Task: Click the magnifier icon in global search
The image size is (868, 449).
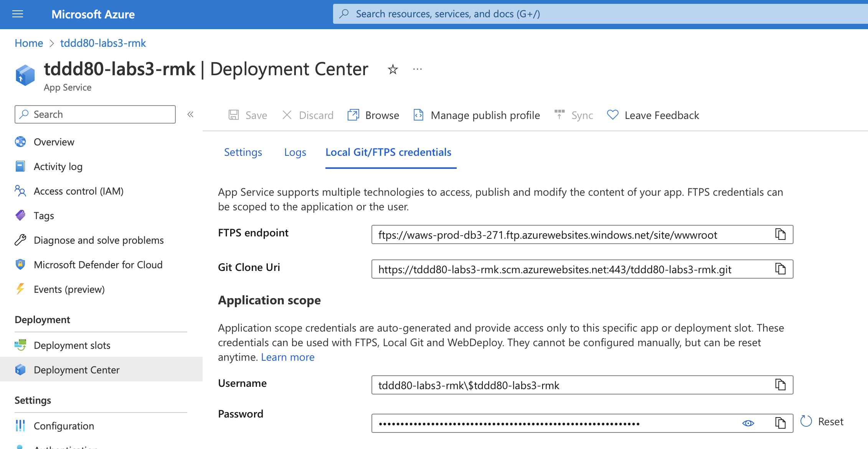Action: [x=344, y=14]
